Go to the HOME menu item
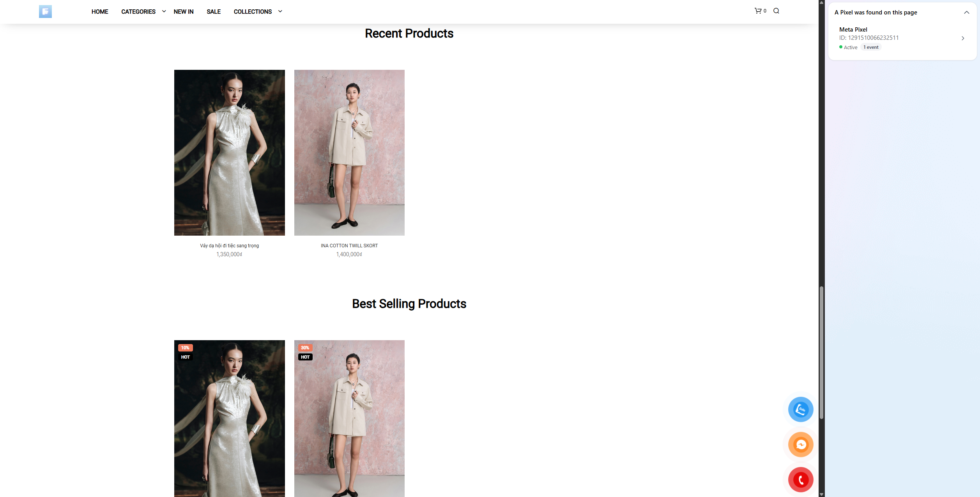This screenshot has height=497, width=980. point(100,12)
